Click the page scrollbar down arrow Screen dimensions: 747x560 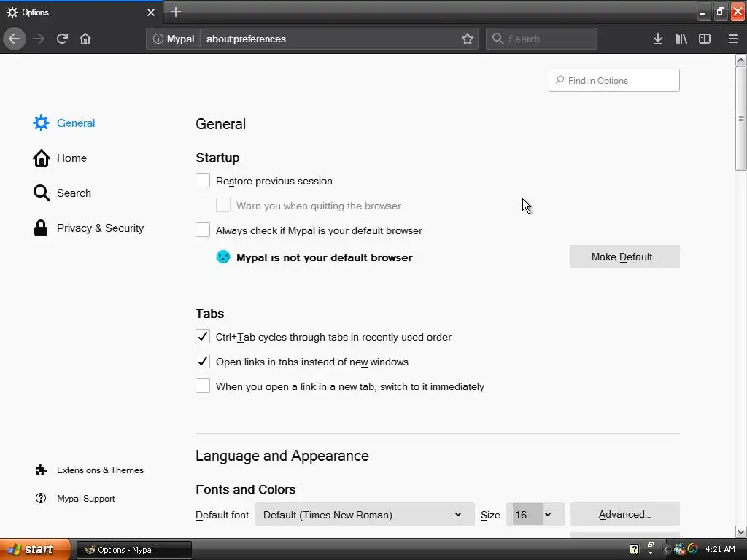click(x=741, y=532)
